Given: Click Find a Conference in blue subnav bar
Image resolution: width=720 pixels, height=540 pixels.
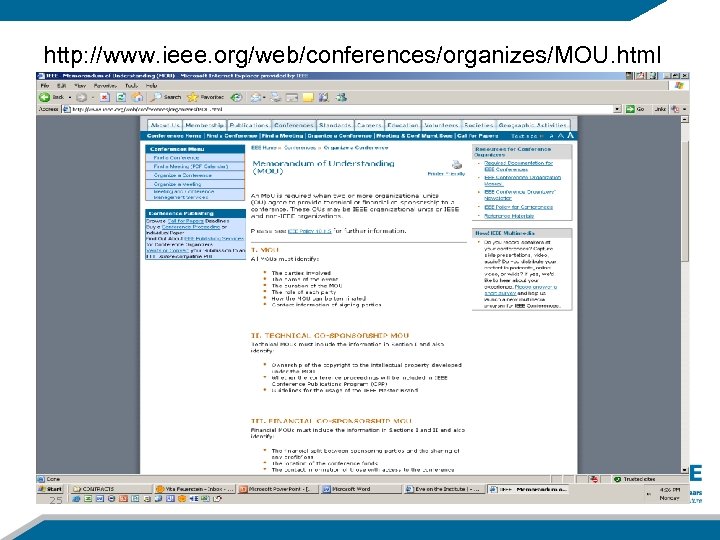Looking at the screenshot, I should tap(232, 136).
